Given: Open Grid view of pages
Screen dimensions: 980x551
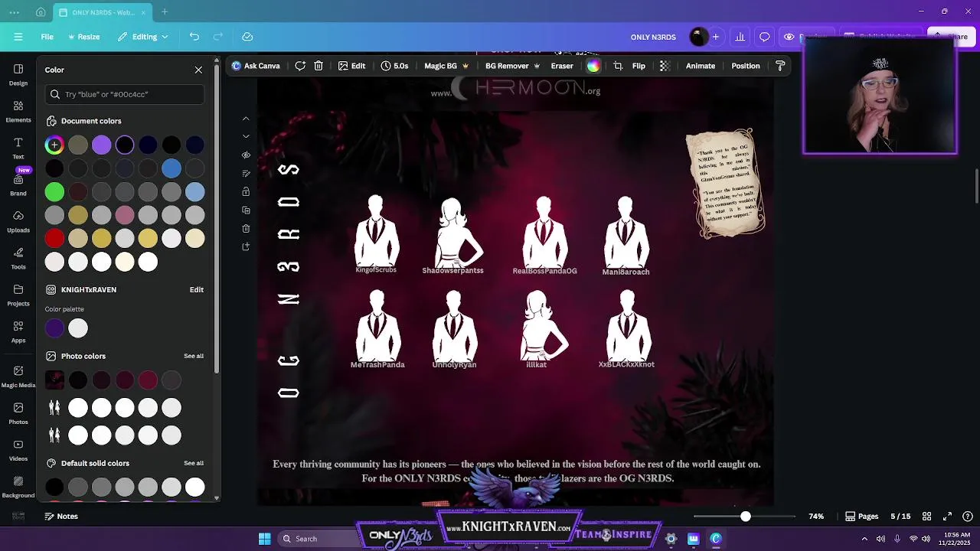Looking at the screenshot, I should tap(926, 517).
